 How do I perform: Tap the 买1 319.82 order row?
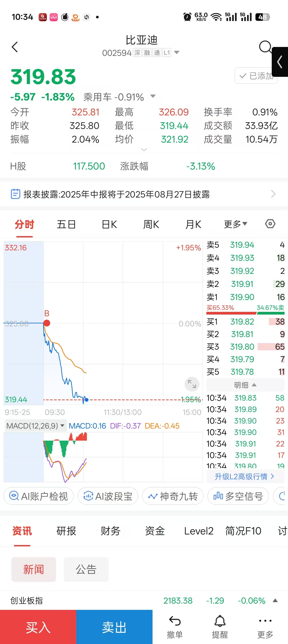point(245,321)
